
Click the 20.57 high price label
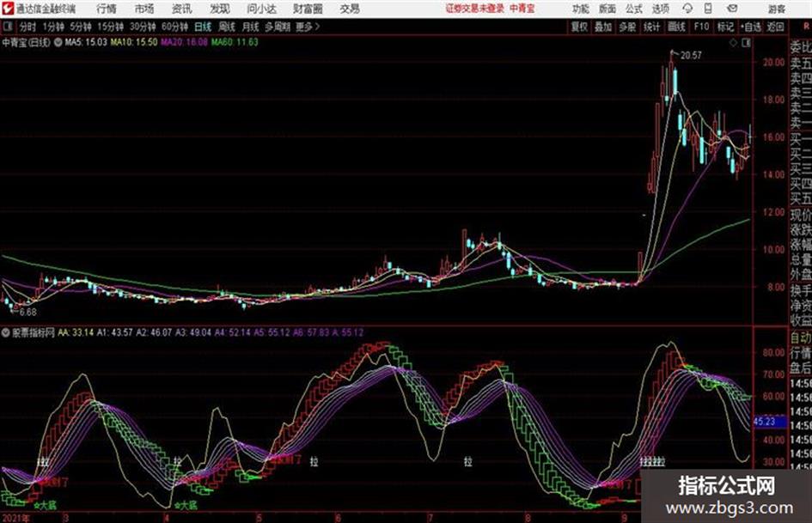[x=691, y=55]
